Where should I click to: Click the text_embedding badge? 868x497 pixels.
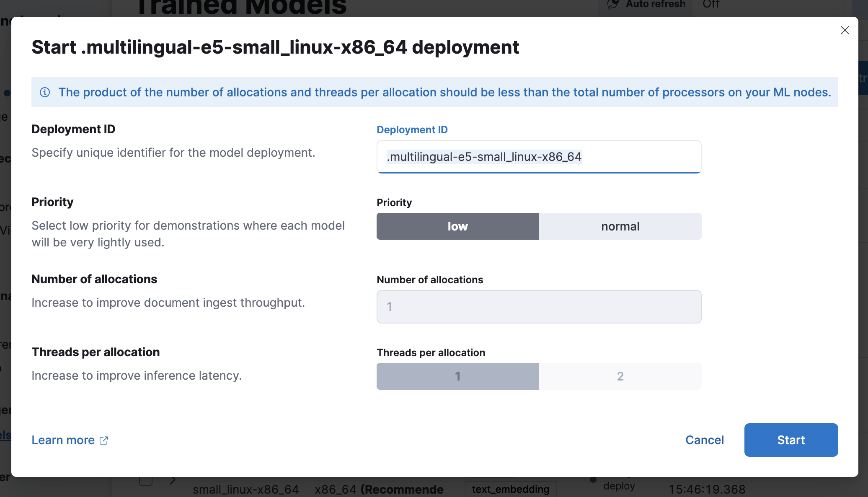510,489
